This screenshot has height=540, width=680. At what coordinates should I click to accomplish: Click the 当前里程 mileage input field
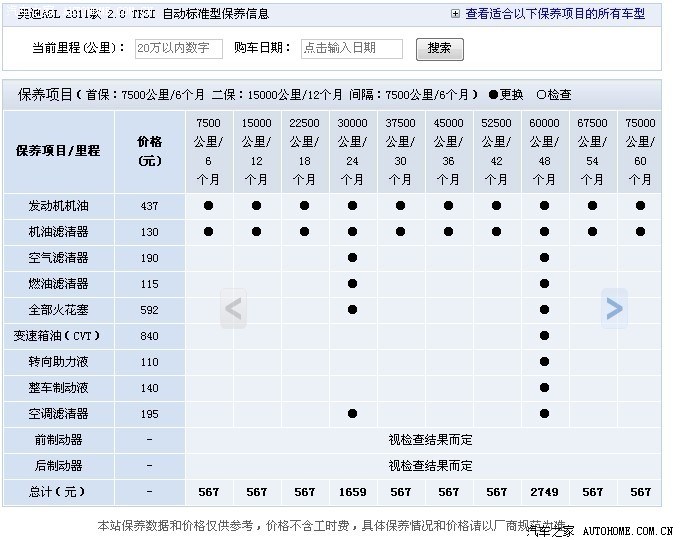point(178,48)
